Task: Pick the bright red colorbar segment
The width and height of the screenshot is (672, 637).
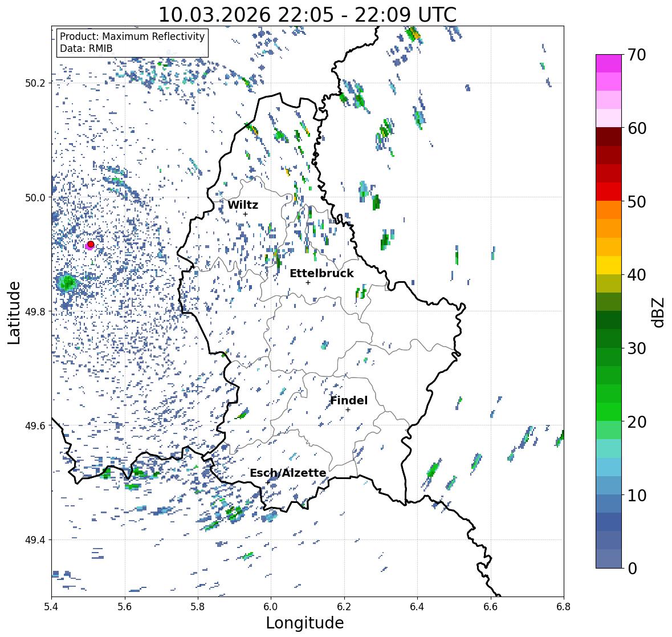Action: point(609,192)
